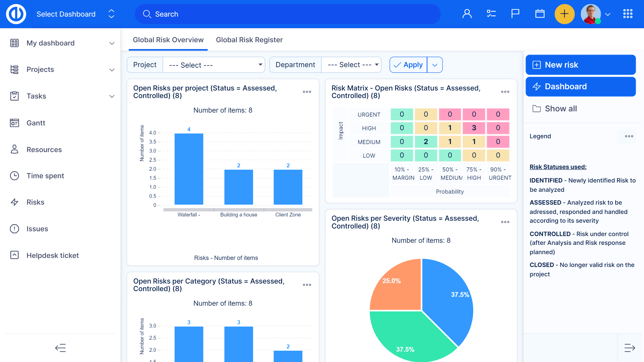Switch to the Global Risk Register tab
The image size is (644, 362).
click(249, 40)
